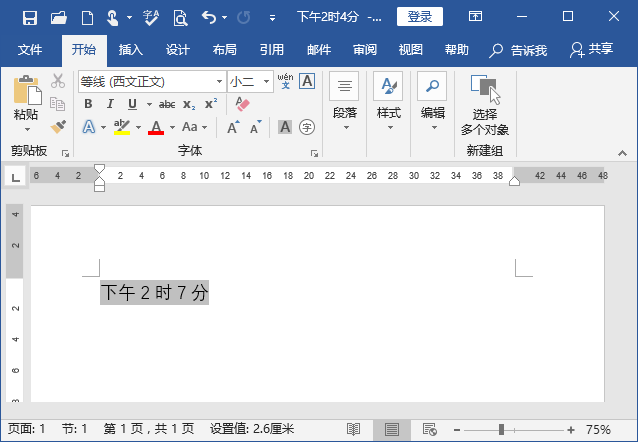Open the Help (帮助) tab
Screen dimensions: 638x442
457,50
